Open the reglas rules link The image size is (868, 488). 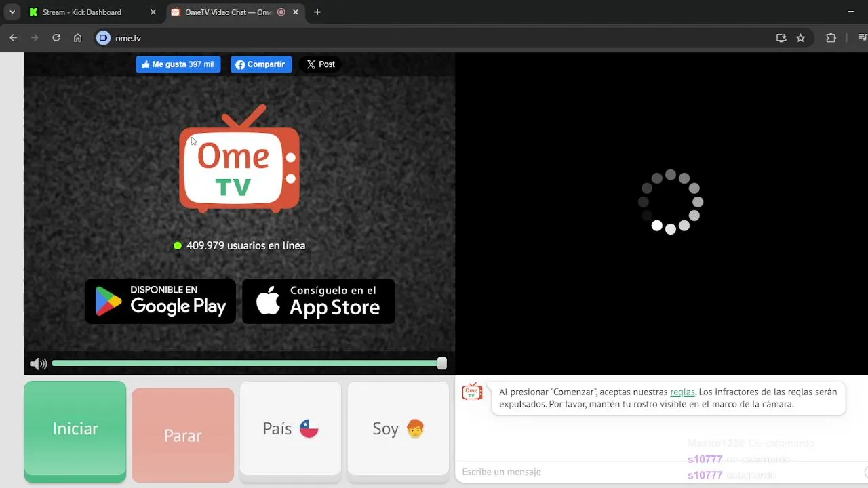point(682,392)
